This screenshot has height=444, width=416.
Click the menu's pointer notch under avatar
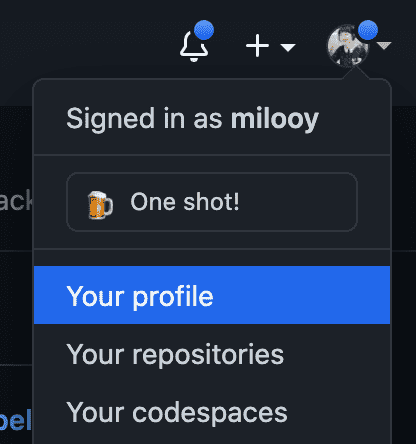[355, 72]
